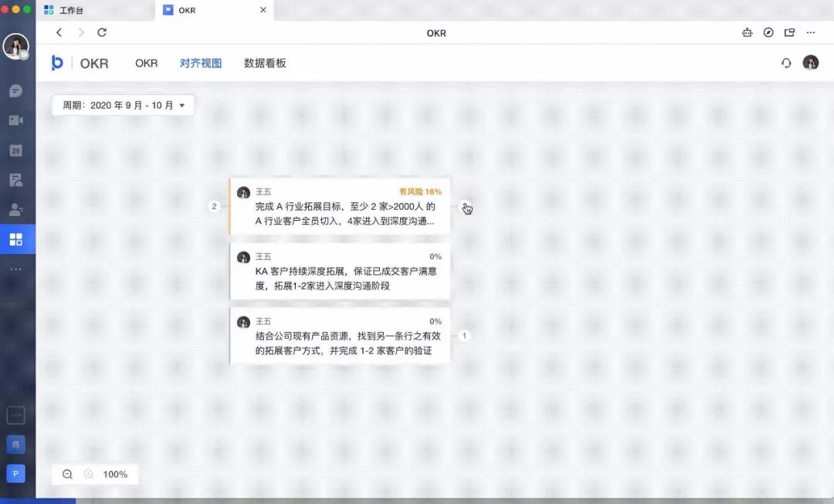Click the OKR logo icon
This screenshot has width=834, height=504.
click(57, 63)
